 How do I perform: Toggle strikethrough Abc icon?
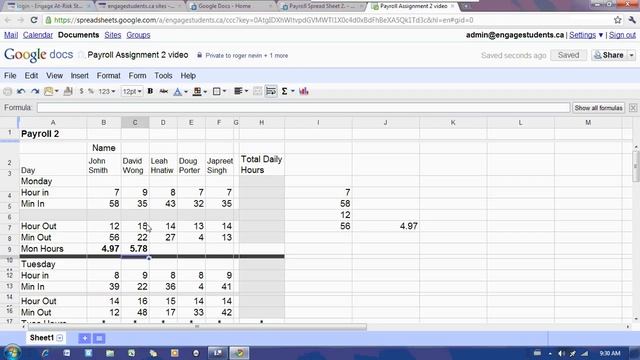click(164, 91)
